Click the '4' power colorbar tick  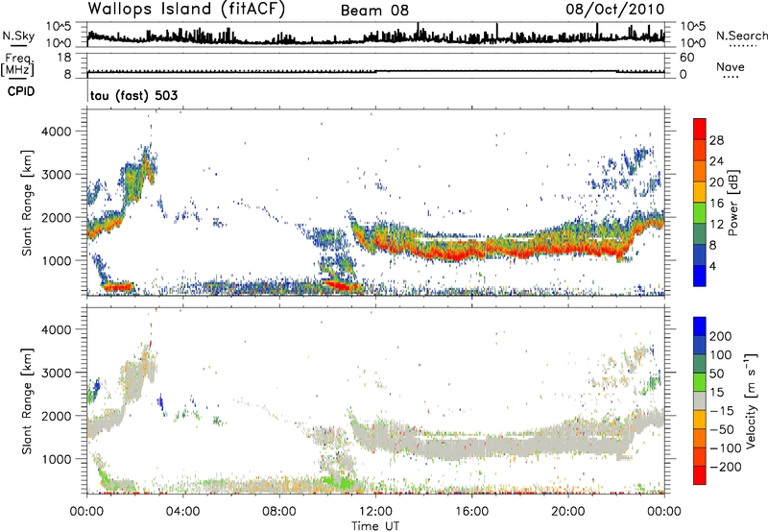pyautogui.click(x=713, y=266)
